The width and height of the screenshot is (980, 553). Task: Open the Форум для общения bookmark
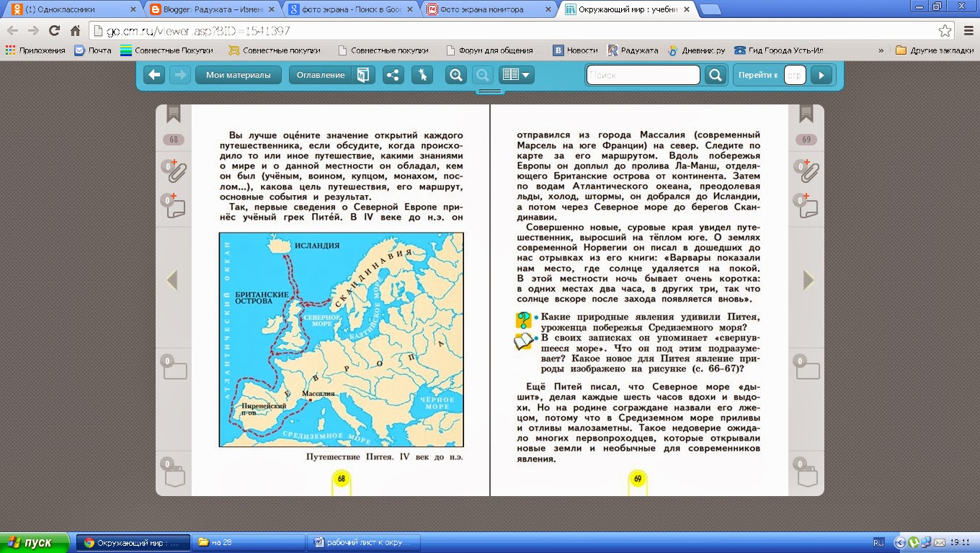click(x=489, y=50)
